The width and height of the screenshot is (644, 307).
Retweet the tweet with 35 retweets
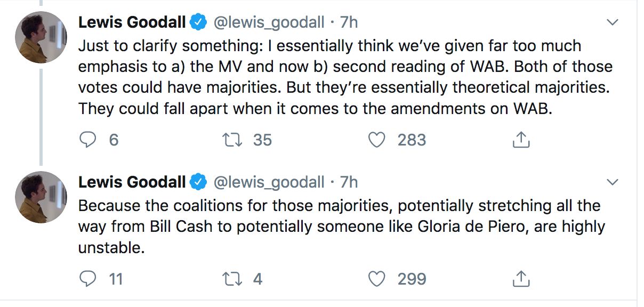tap(232, 140)
